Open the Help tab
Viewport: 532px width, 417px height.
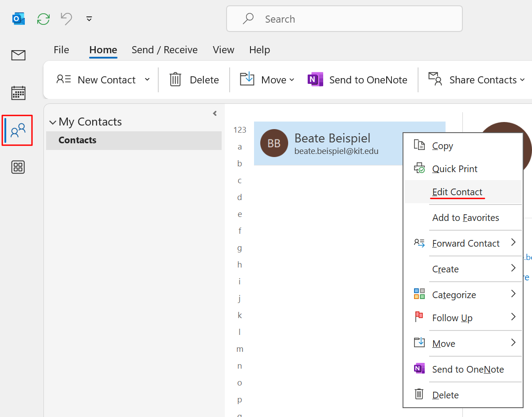[x=259, y=50]
